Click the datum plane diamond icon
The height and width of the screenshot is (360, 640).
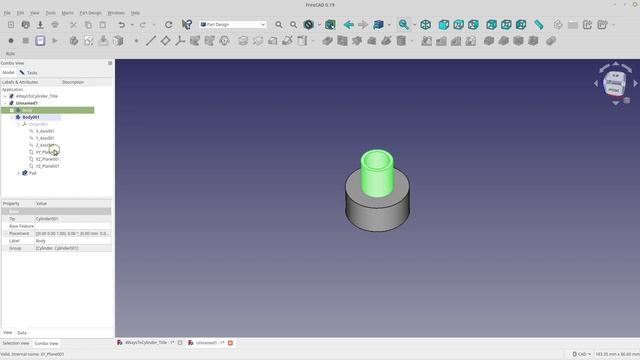[x=165, y=41]
